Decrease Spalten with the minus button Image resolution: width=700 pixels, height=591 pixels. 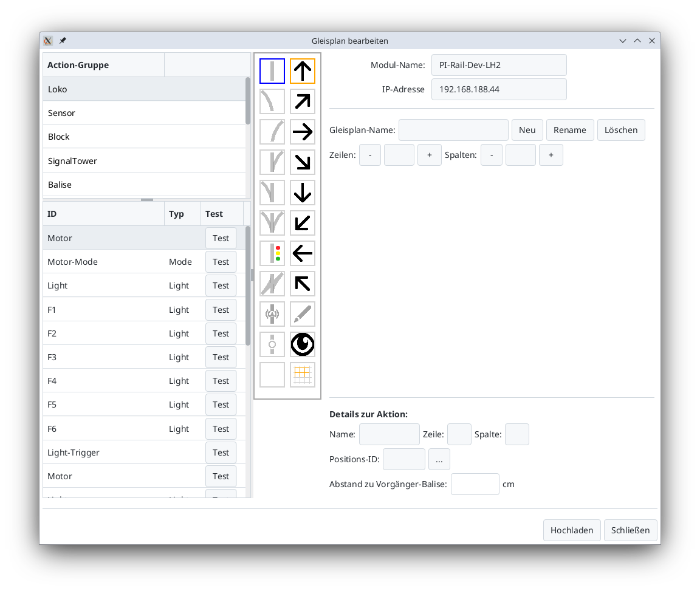pyautogui.click(x=492, y=155)
